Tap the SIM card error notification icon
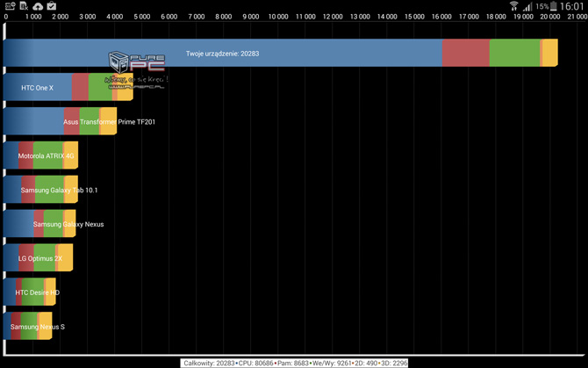This screenshot has width=588, height=368. click(x=24, y=6)
